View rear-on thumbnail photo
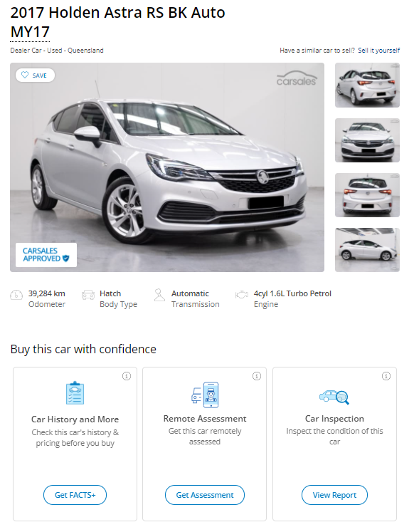This screenshot has width=414, height=532. pyautogui.click(x=367, y=195)
